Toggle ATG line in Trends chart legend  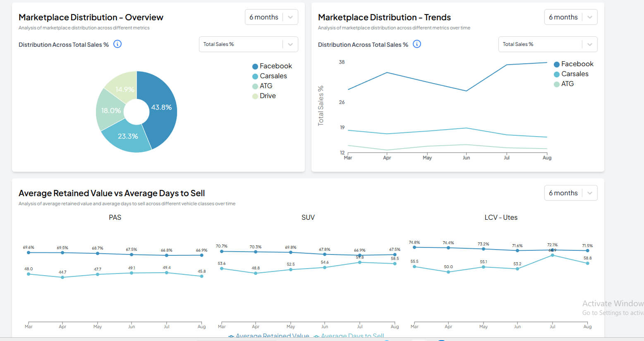[564, 84]
